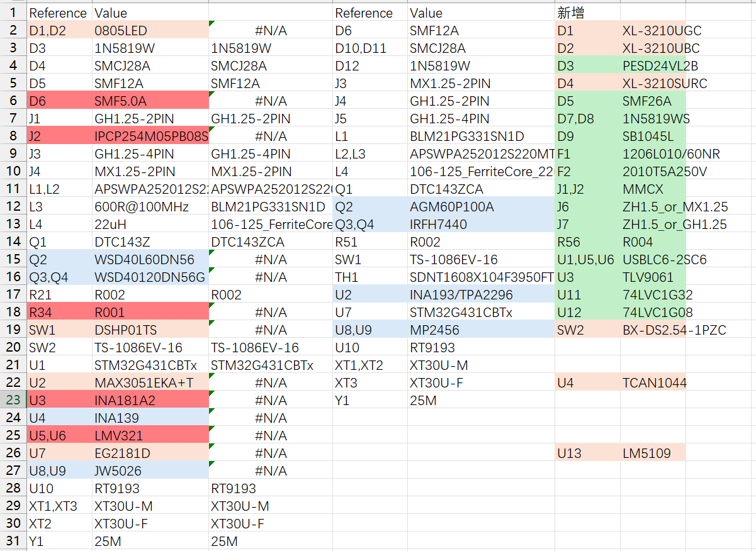Select cell with 600R@100MHz
756x551 pixels.
[x=150, y=206]
